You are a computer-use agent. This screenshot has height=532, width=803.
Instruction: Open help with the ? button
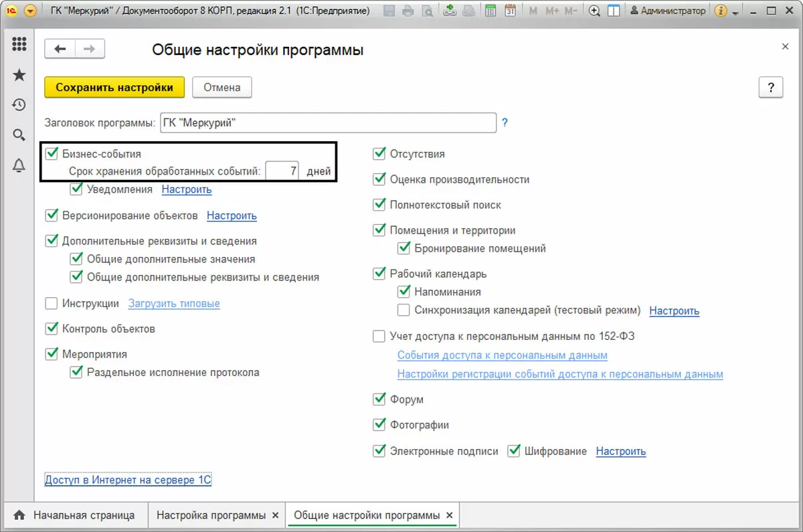point(771,87)
